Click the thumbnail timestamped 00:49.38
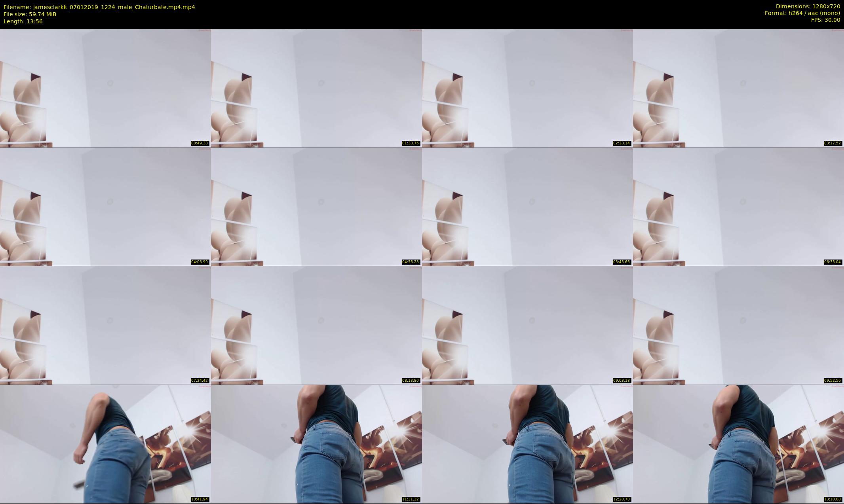The image size is (844, 504). 105,88
